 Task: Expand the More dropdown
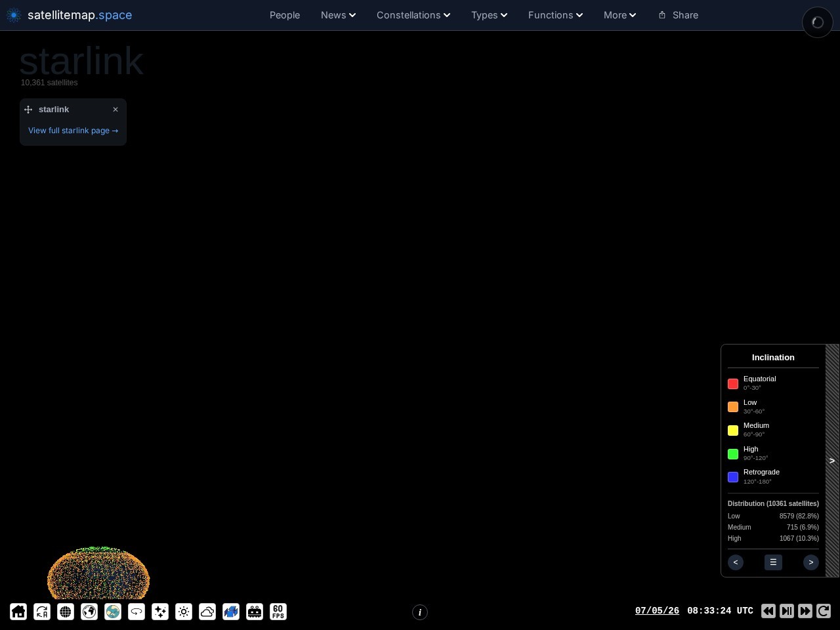619,15
